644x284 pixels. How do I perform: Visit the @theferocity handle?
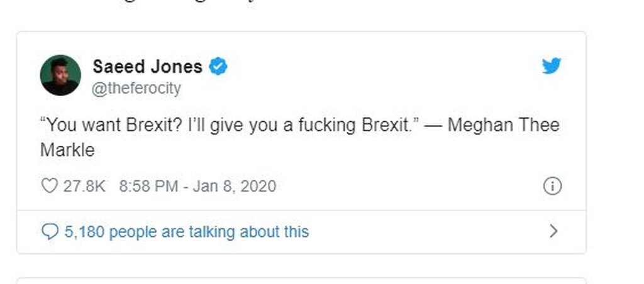pos(136,89)
